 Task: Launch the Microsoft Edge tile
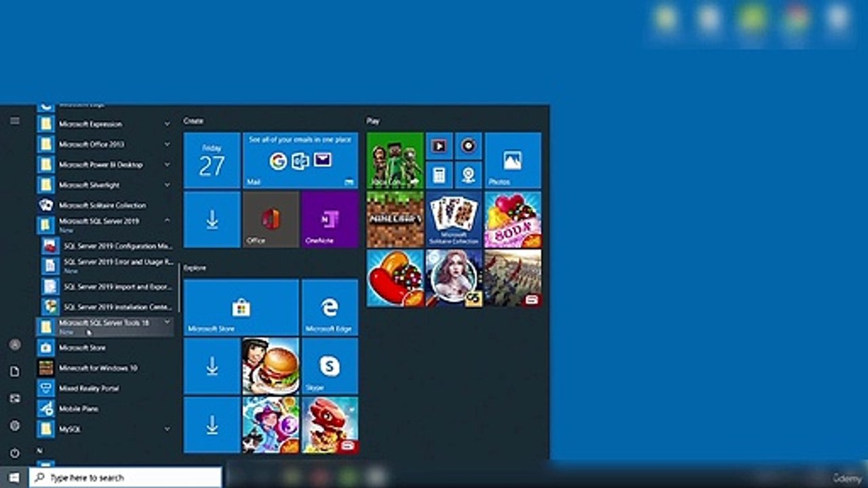point(330,307)
